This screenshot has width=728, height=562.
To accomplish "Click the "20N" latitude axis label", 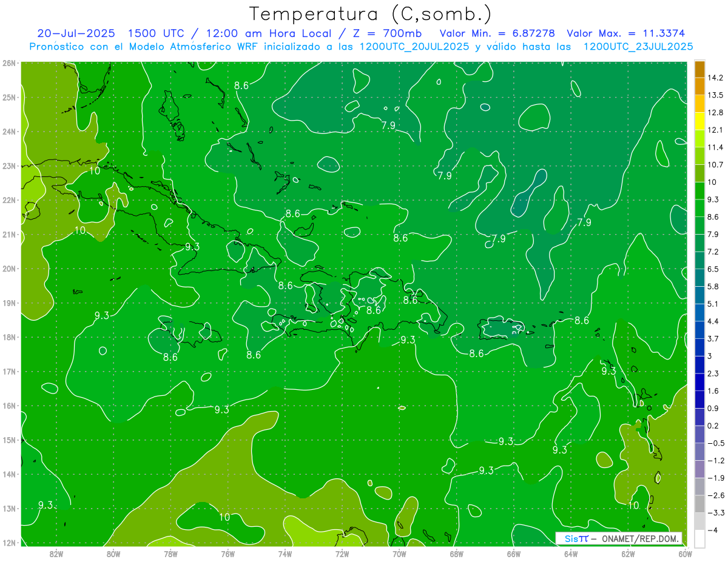I will [x=9, y=269].
